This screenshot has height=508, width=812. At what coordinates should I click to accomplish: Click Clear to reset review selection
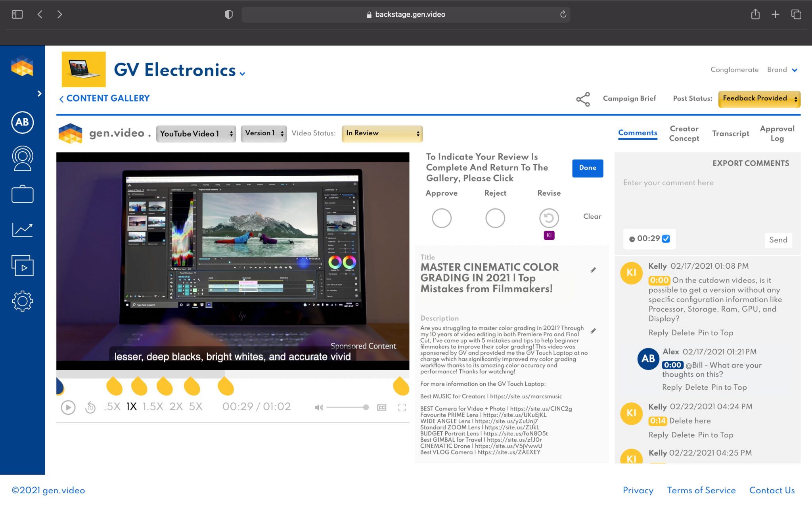tap(592, 216)
